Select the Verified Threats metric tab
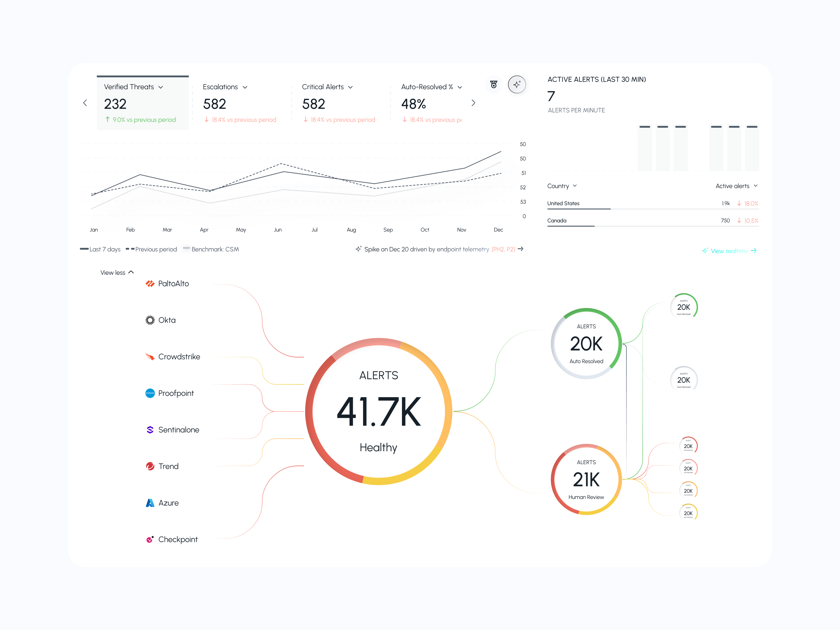This screenshot has height=630, width=840. coord(142,103)
